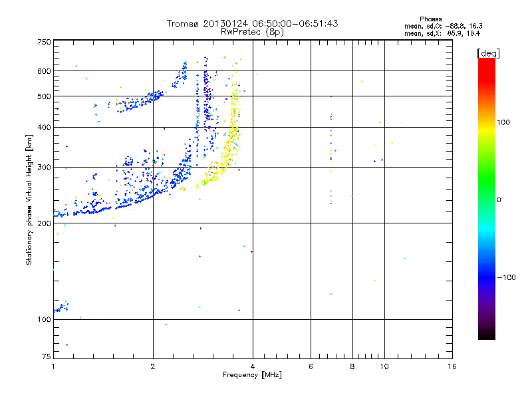
Task: Click the blue E-layer trace near 100 km
Action: point(61,307)
